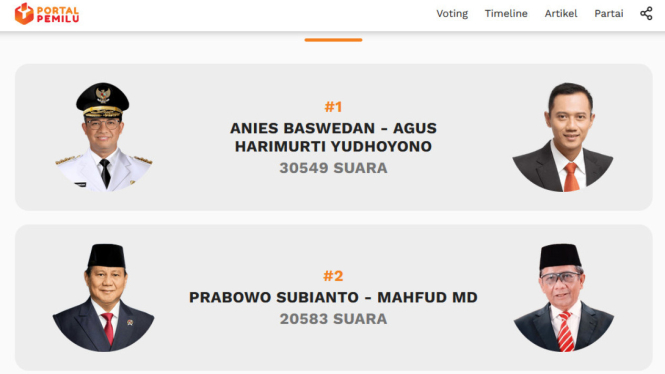Select the Prabowo Subianto - Mahfud MD title
Image resolution: width=665 pixels, height=374 pixels.
[333, 297]
